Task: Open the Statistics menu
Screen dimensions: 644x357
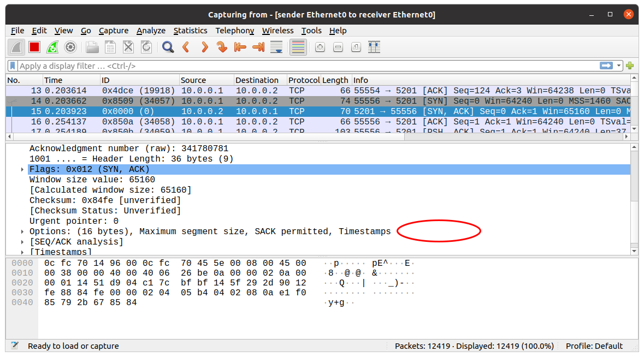Action: coord(190,31)
